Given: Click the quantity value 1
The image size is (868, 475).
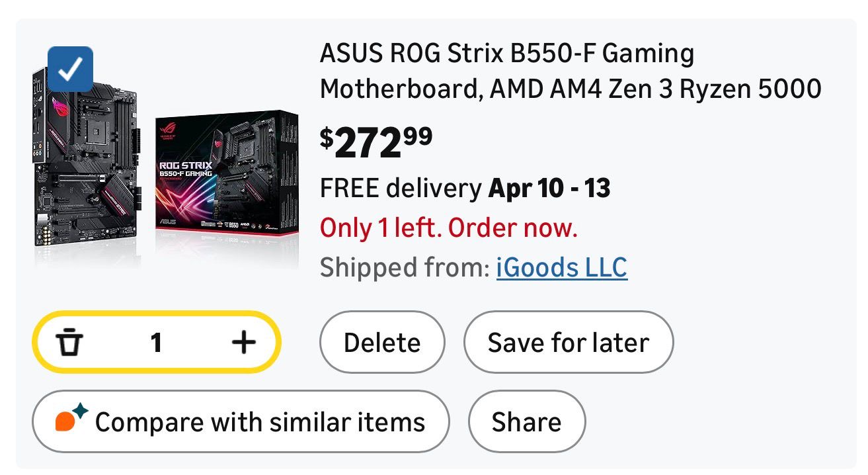Looking at the screenshot, I should pos(156,343).
